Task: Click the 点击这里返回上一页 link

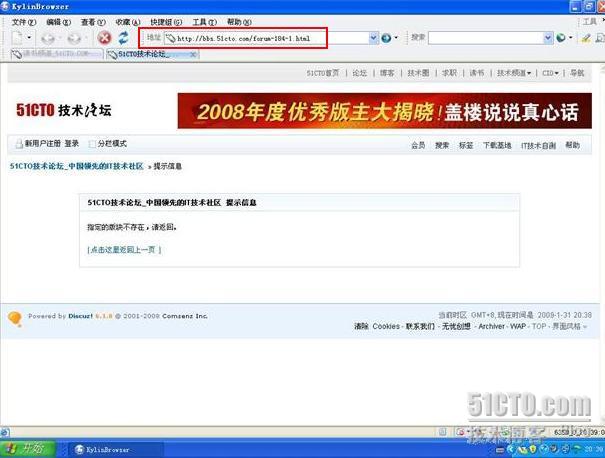Action: 124,250
